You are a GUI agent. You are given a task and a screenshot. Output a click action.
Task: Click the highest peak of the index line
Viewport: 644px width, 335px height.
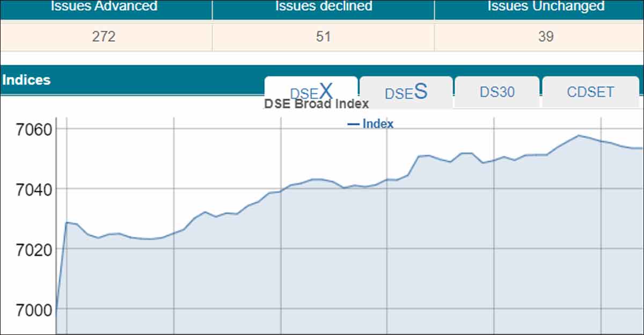click(x=579, y=136)
